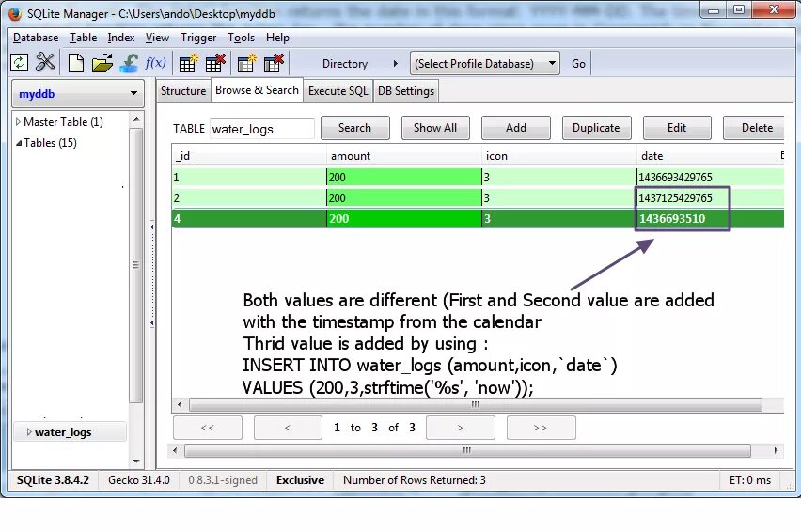Viewport: 801px width, 532px height.
Task: Open the Database menu
Action: pos(36,38)
